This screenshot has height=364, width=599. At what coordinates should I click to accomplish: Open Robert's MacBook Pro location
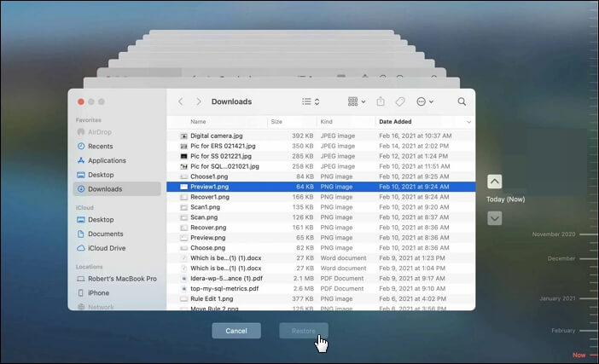[x=123, y=279]
